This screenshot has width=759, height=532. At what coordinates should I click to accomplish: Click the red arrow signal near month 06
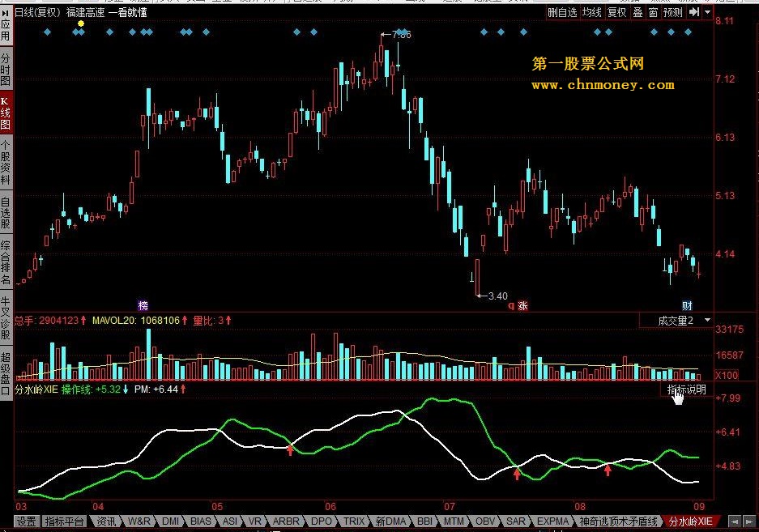[x=290, y=451]
